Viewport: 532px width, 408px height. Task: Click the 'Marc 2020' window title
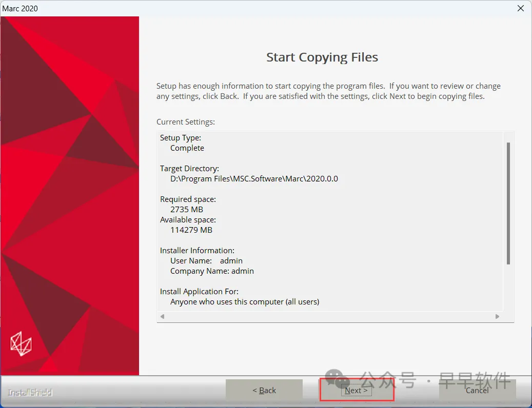coord(20,9)
